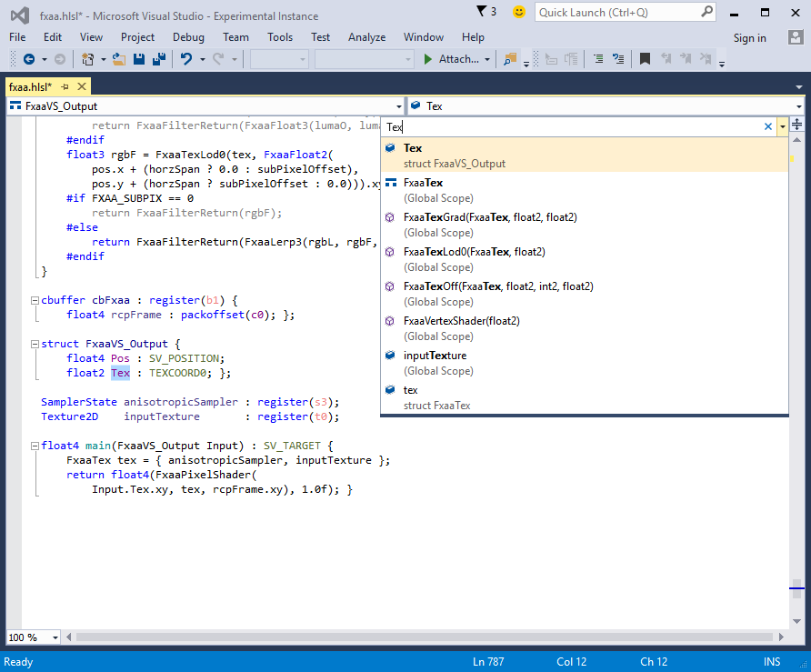
Task: Open the FxaaVS_Output scope dropdown
Action: pos(398,106)
